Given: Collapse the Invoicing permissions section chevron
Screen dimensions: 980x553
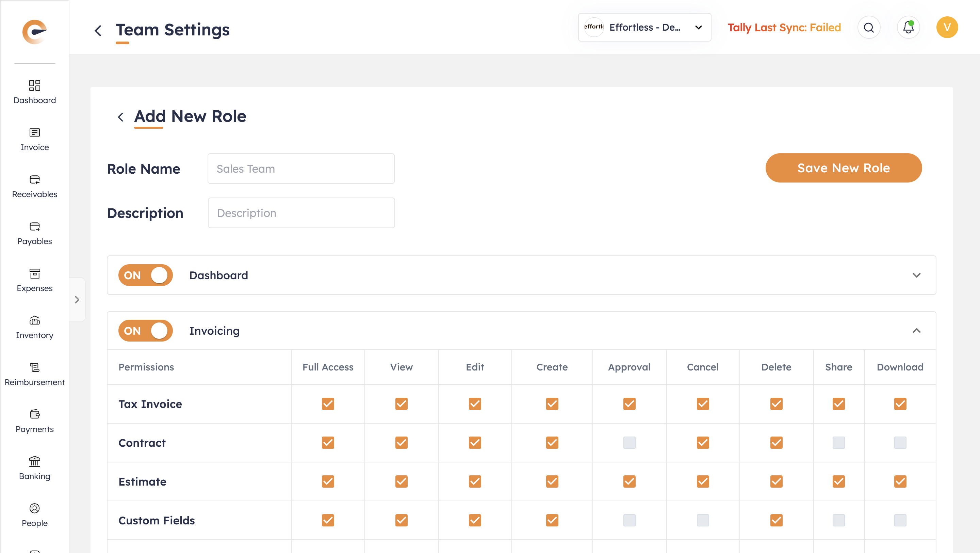Looking at the screenshot, I should click(916, 331).
